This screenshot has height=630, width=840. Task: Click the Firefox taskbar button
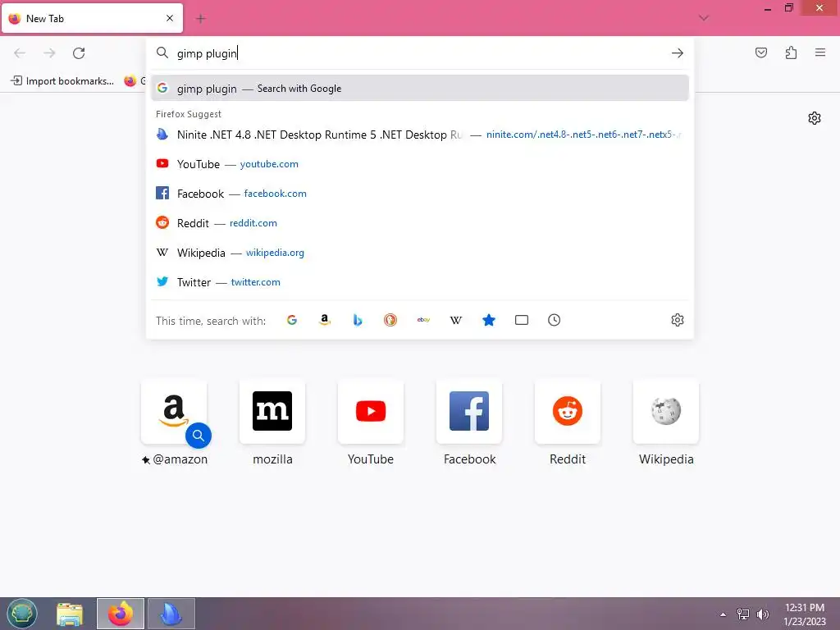[121, 614]
